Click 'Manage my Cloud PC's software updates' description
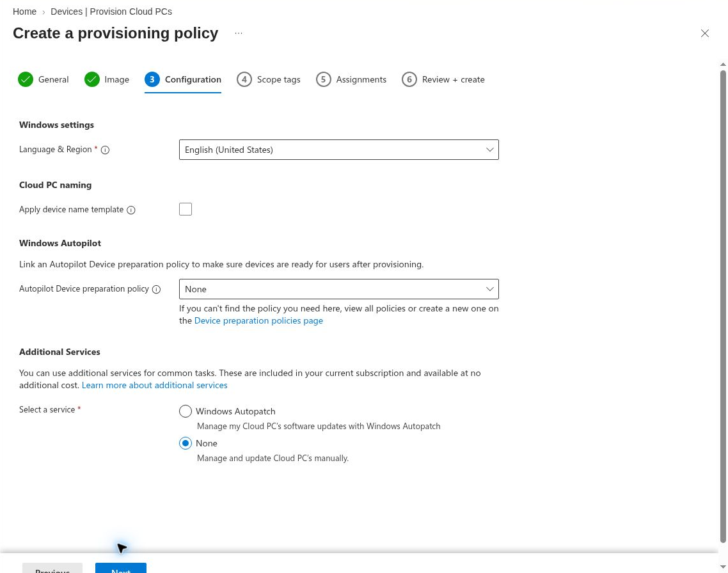Viewport: 728px width, 573px height. click(x=319, y=427)
